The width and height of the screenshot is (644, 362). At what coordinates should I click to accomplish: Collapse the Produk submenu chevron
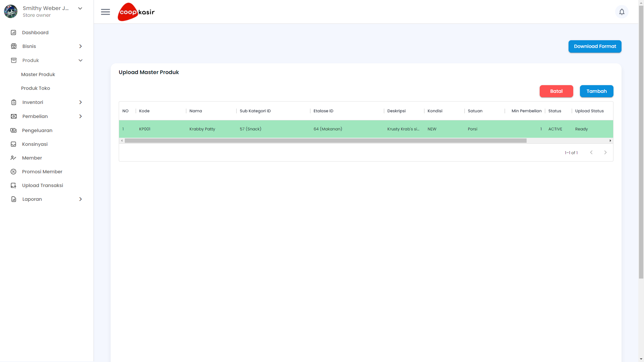point(80,60)
